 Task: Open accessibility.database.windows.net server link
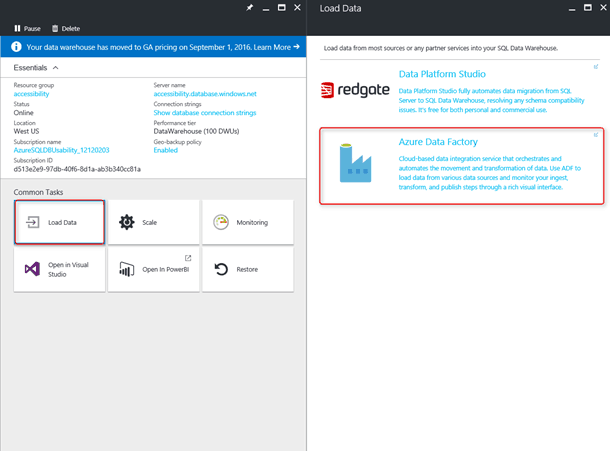(205, 94)
